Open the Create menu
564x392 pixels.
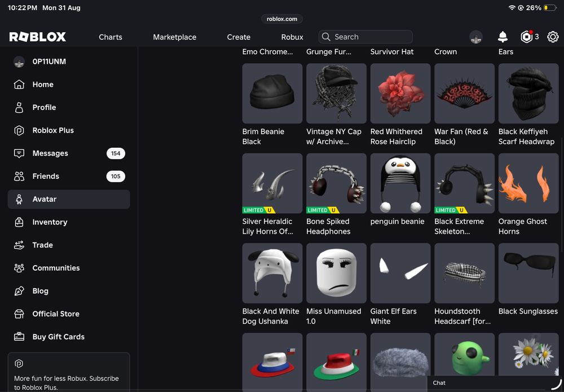point(239,37)
